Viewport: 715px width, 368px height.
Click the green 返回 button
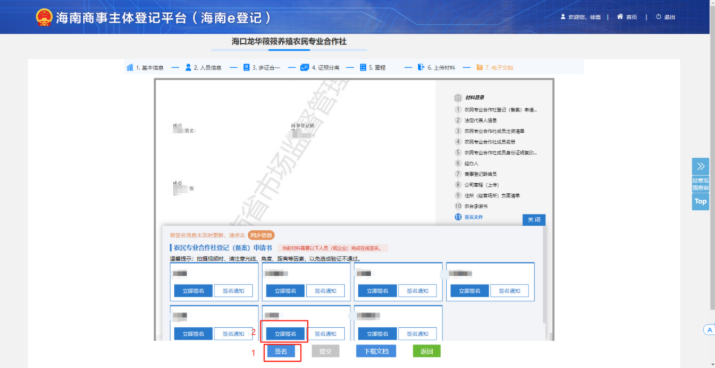pyautogui.click(x=427, y=351)
